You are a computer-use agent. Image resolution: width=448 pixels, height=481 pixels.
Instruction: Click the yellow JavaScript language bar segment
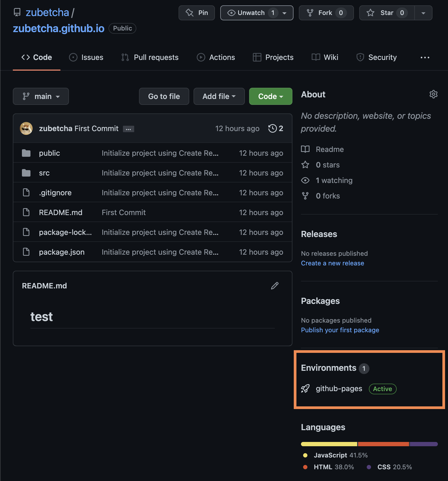pos(329,444)
